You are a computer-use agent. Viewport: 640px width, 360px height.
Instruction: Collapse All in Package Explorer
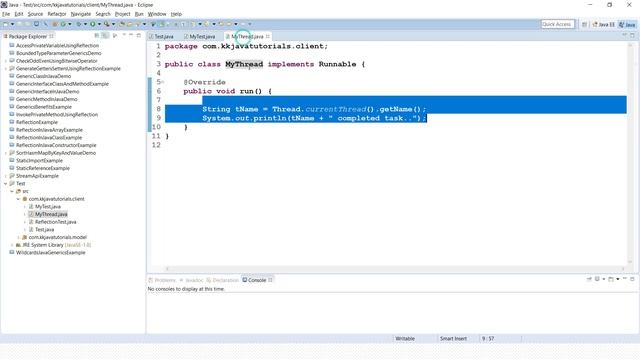tap(97, 36)
